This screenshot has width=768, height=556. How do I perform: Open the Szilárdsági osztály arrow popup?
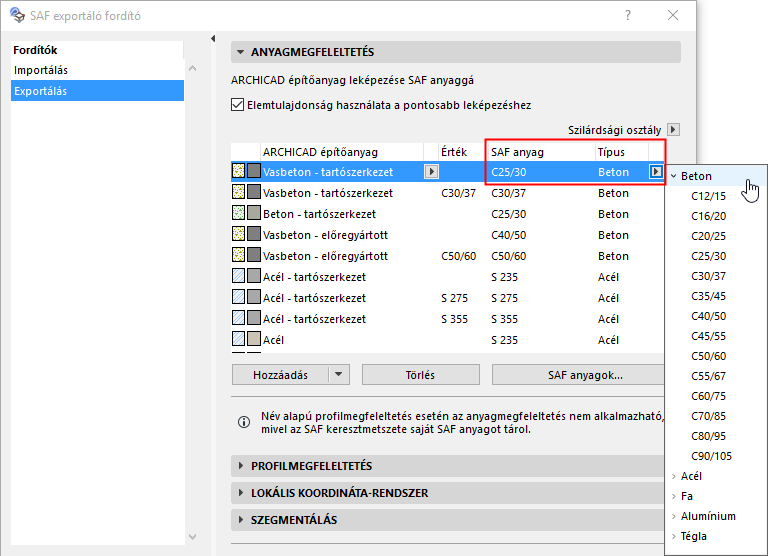[673, 130]
